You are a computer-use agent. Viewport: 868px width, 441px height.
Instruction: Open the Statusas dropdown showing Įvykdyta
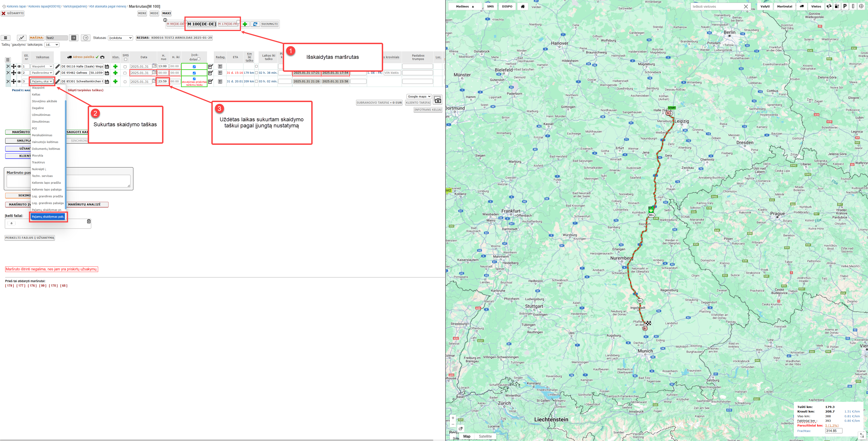(x=120, y=38)
